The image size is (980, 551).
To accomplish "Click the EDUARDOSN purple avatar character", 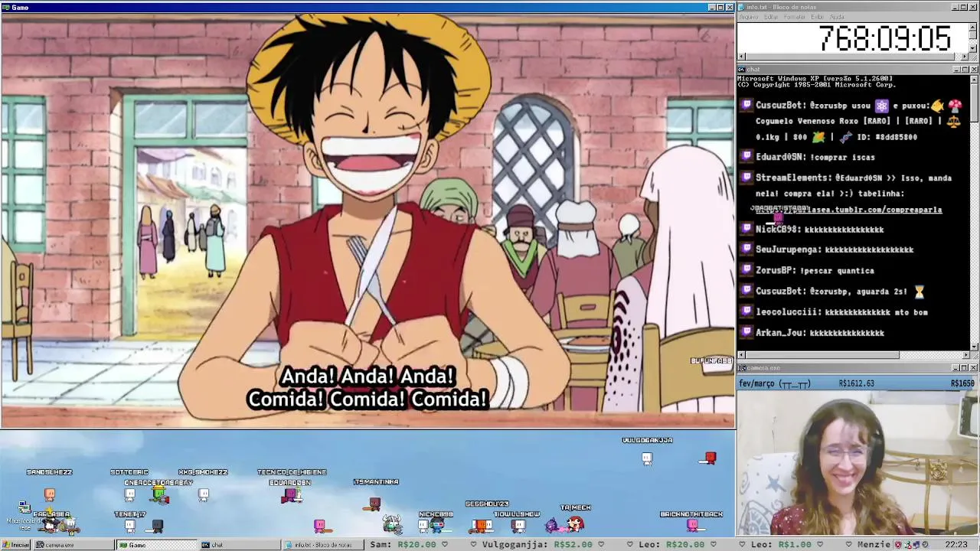I will pyautogui.click(x=290, y=495).
